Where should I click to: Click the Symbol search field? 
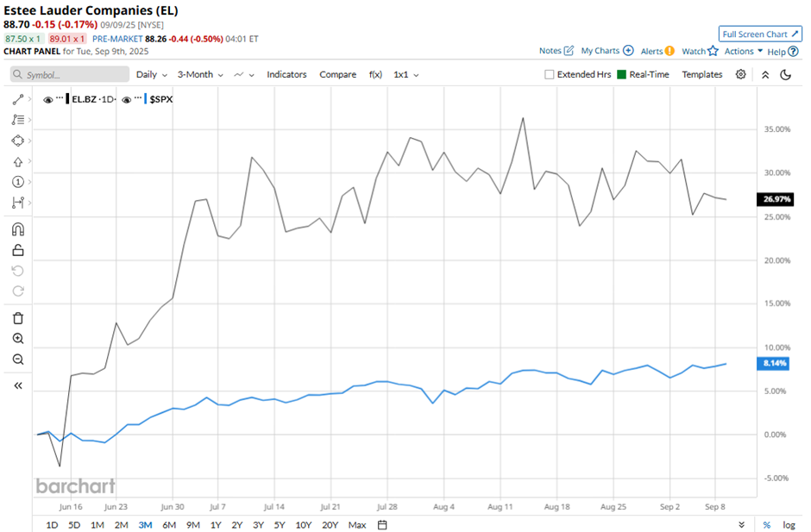pos(69,74)
